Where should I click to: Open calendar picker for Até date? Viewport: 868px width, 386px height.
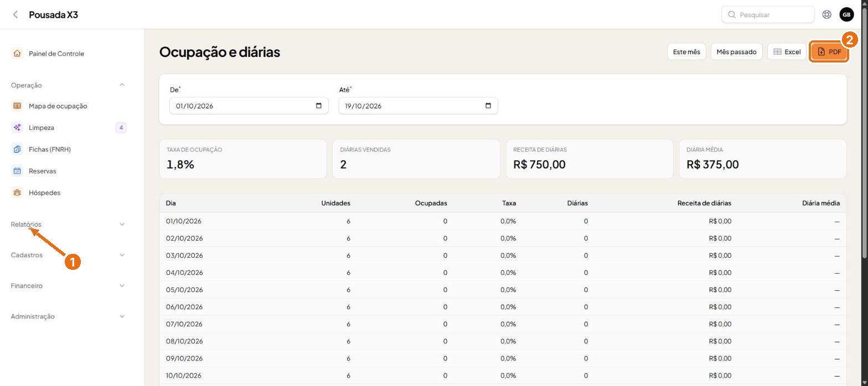pyautogui.click(x=488, y=106)
